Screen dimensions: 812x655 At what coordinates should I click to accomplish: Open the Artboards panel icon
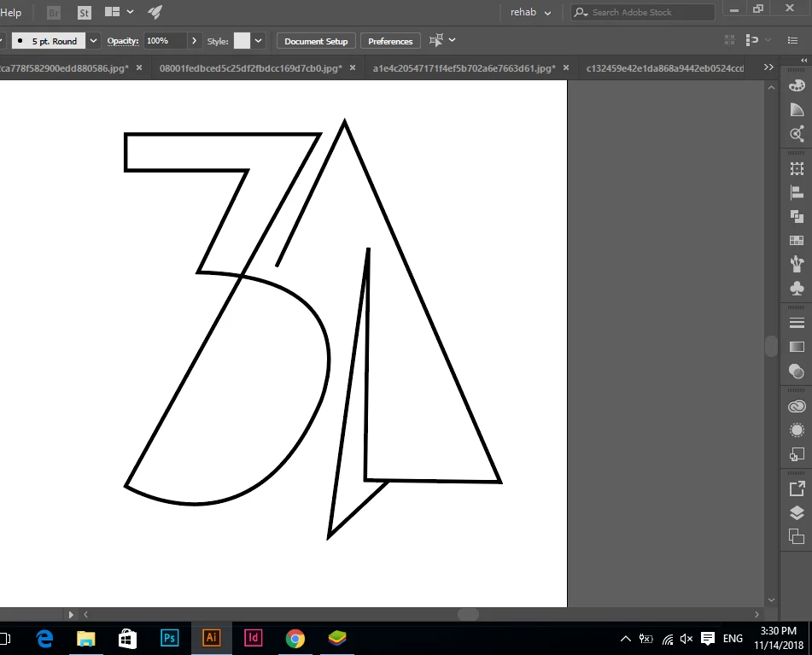coord(797,536)
